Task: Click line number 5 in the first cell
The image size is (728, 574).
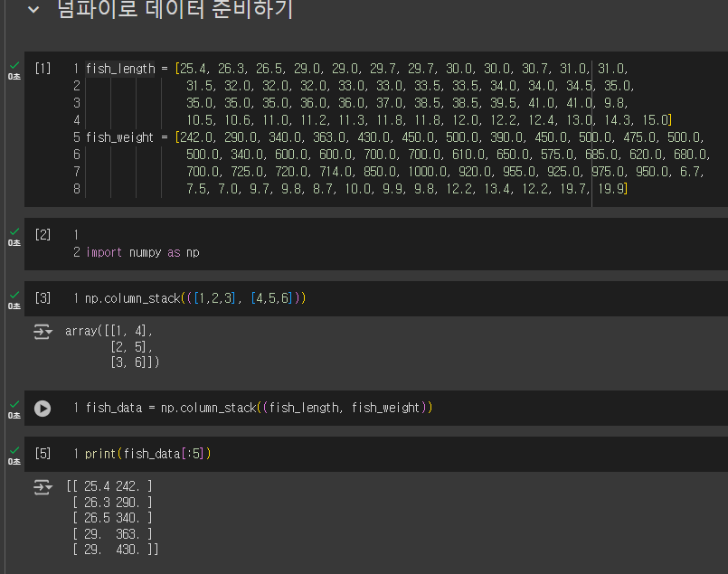Action: [77, 137]
